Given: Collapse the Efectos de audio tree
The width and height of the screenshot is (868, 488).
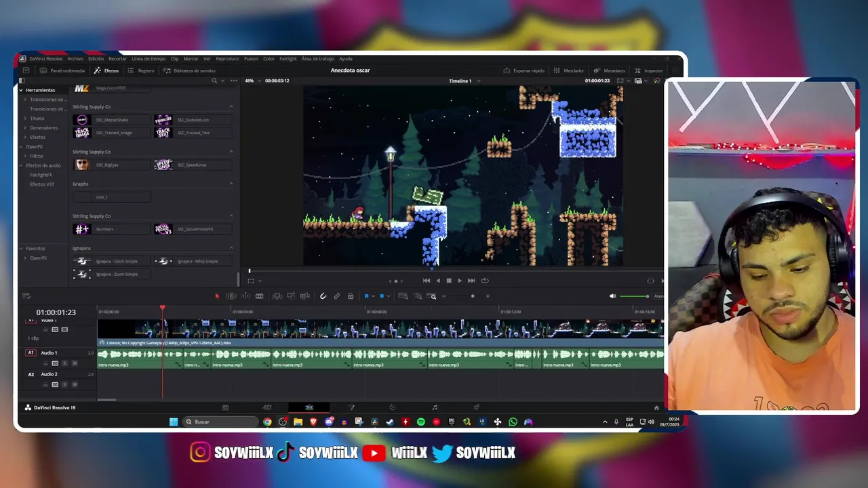Looking at the screenshot, I should [x=21, y=165].
